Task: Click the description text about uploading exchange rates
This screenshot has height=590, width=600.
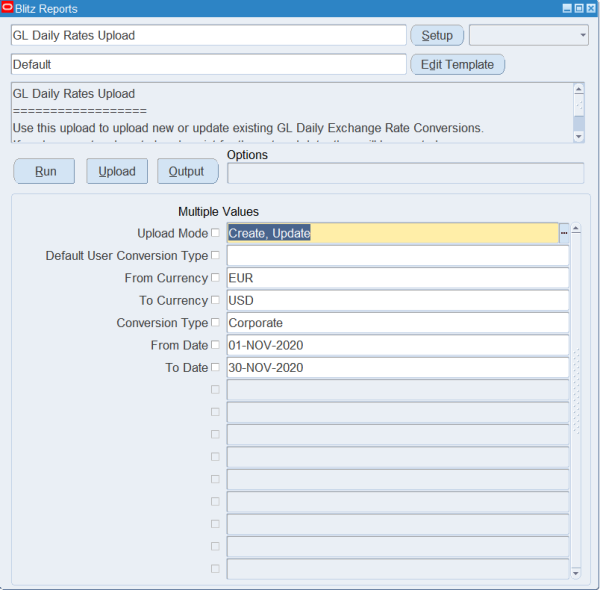Action: coord(248,128)
